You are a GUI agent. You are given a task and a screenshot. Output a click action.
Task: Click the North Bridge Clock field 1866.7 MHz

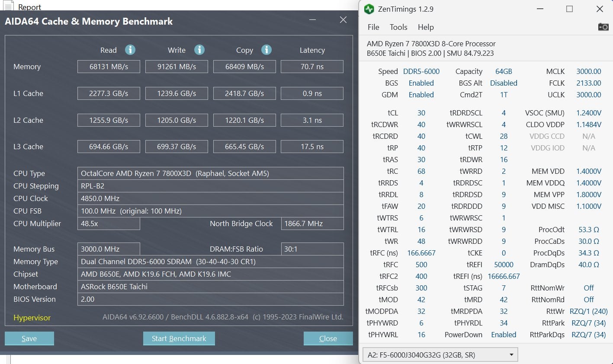pyautogui.click(x=312, y=224)
